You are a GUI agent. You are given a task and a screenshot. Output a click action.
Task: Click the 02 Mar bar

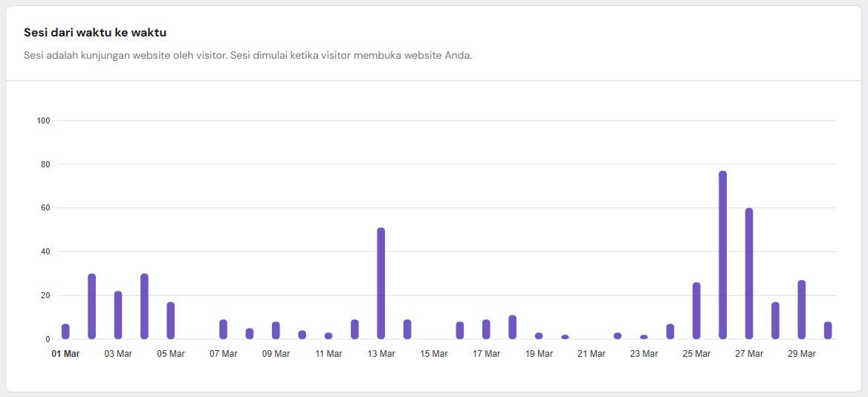92,306
